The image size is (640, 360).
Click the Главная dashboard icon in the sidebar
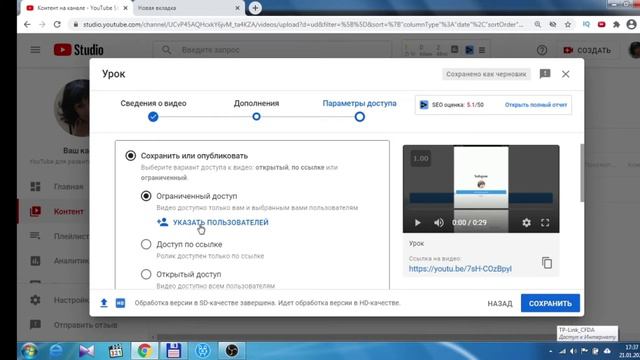pos(36,187)
